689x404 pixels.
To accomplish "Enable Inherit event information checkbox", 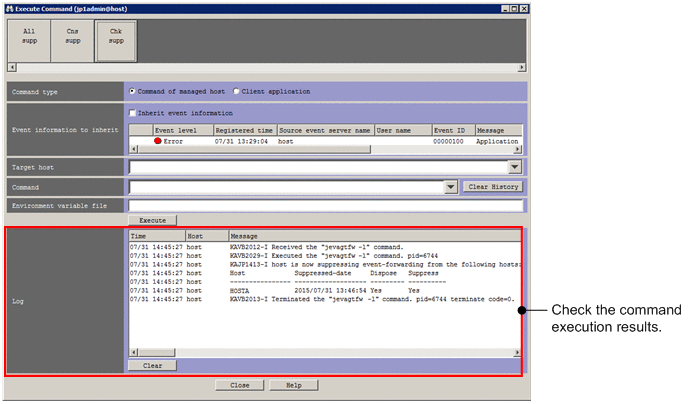I will pos(133,113).
